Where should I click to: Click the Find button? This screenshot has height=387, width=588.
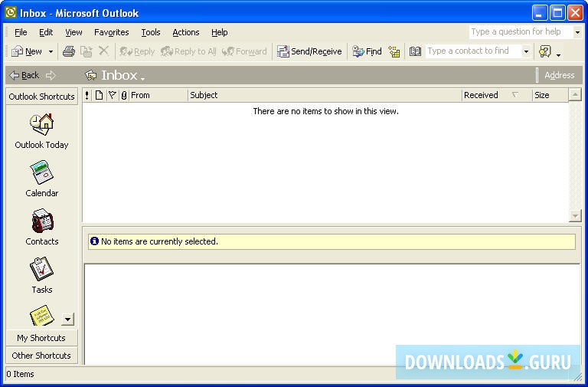pos(367,51)
